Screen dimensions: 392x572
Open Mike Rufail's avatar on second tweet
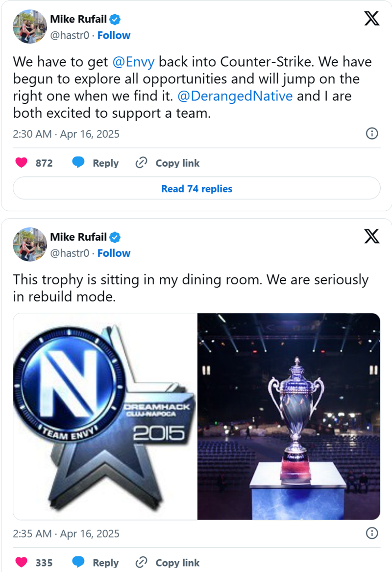click(29, 244)
